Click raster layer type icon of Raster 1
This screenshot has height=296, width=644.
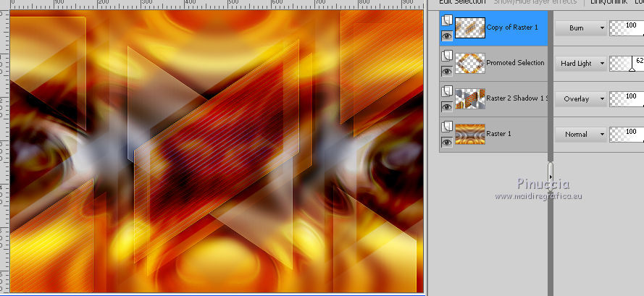point(447,126)
